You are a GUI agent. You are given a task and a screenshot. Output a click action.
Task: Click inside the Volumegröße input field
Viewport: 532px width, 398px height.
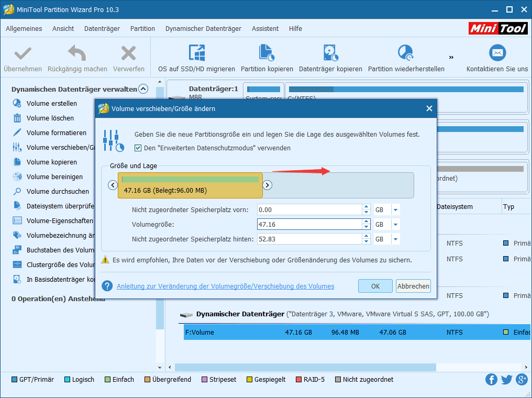tap(309, 224)
